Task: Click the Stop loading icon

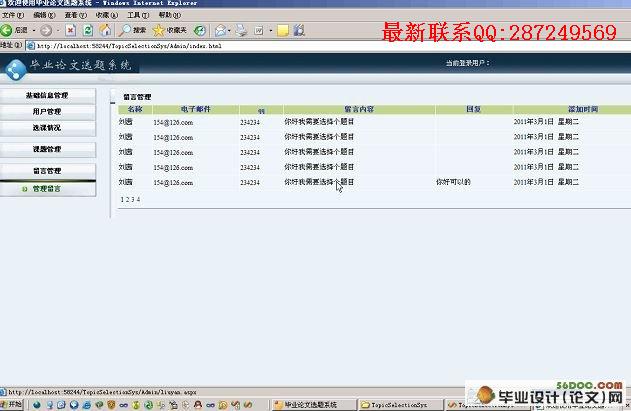Action: 70,30
